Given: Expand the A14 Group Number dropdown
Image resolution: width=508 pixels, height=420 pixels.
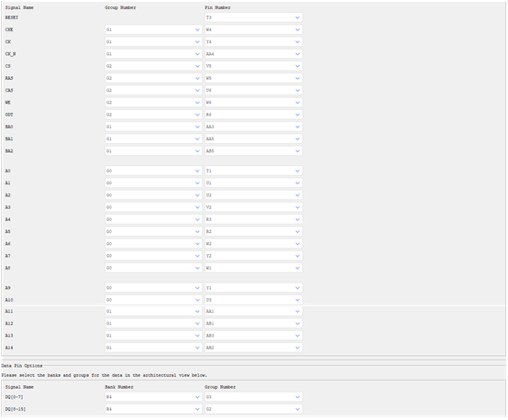Looking at the screenshot, I should pos(153,348).
